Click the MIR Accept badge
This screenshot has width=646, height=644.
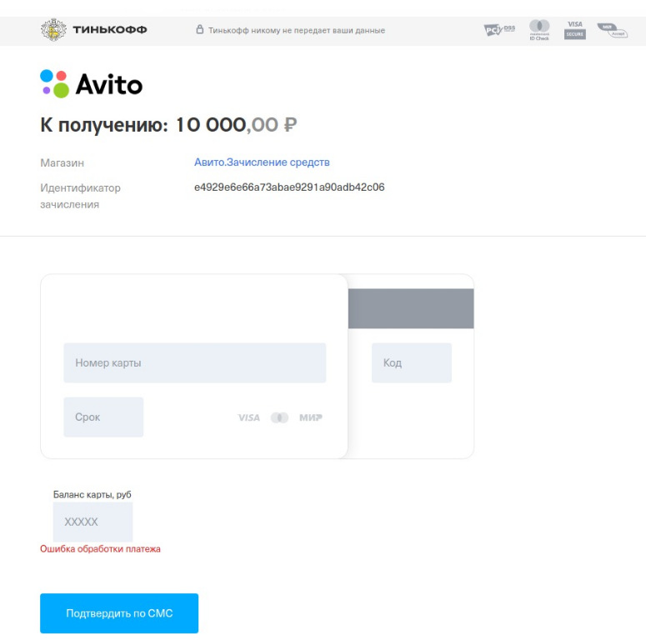pos(612,31)
